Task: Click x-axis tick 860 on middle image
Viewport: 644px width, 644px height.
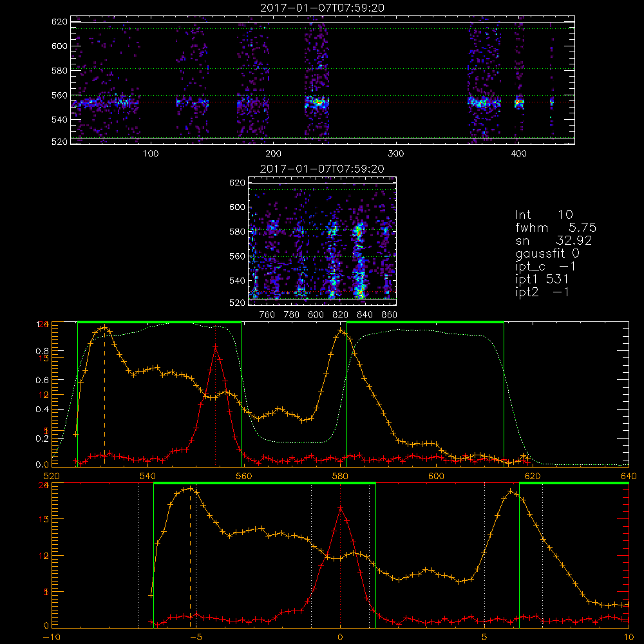Action: pos(389,315)
